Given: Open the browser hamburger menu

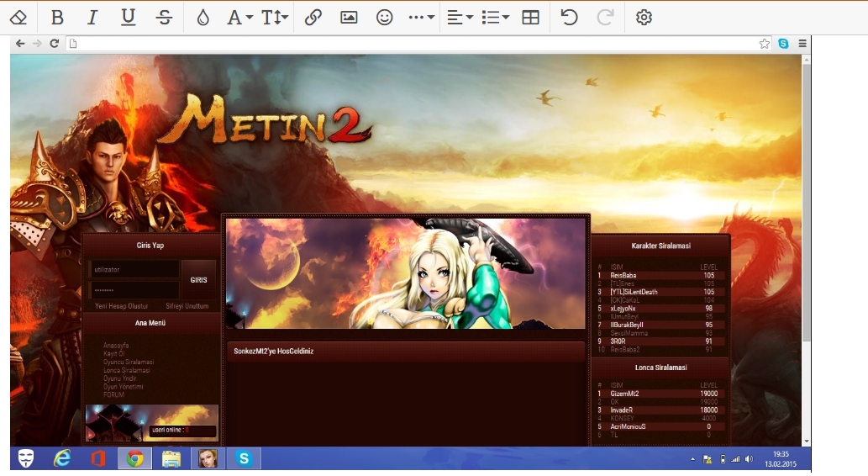Looking at the screenshot, I should 802,43.
